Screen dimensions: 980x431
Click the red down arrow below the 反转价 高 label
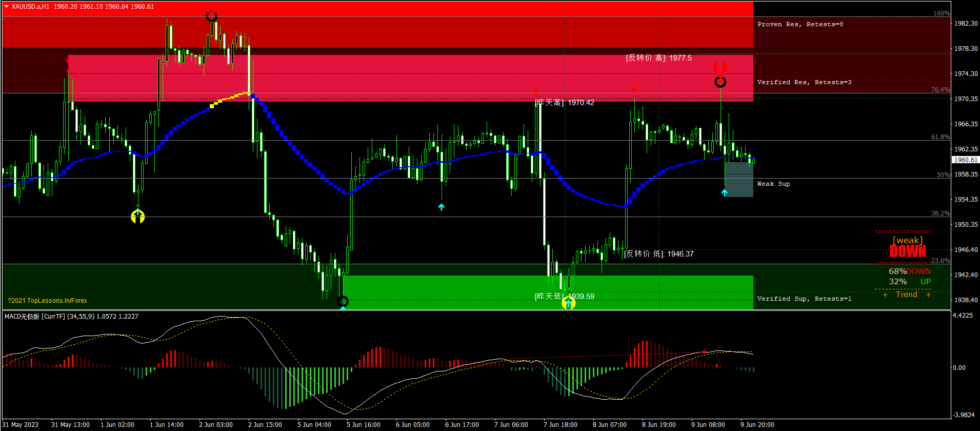(x=634, y=89)
